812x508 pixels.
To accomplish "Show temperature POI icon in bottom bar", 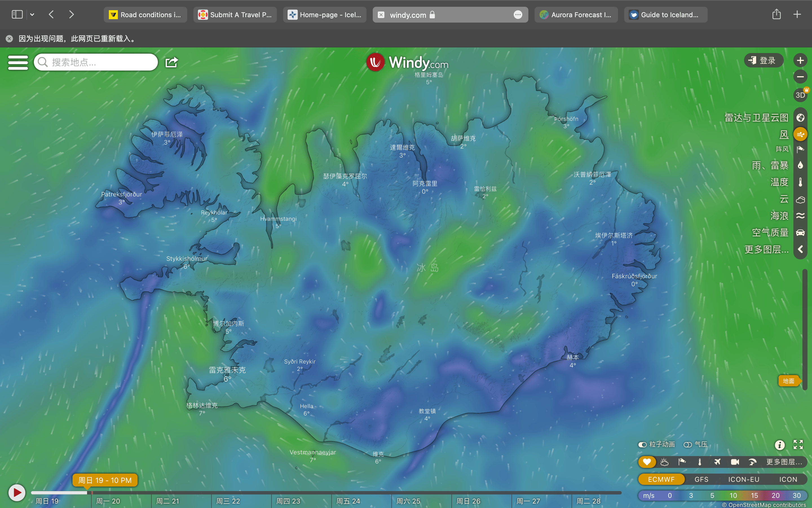I will [x=700, y=462].
